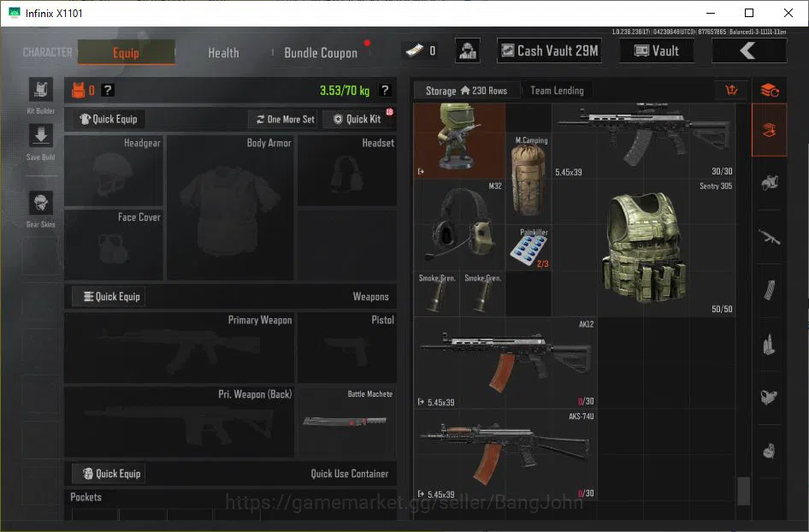809x532 pixels.
Task: Select the Pri. Weapon (Back) slot
Action: point(179,422)
